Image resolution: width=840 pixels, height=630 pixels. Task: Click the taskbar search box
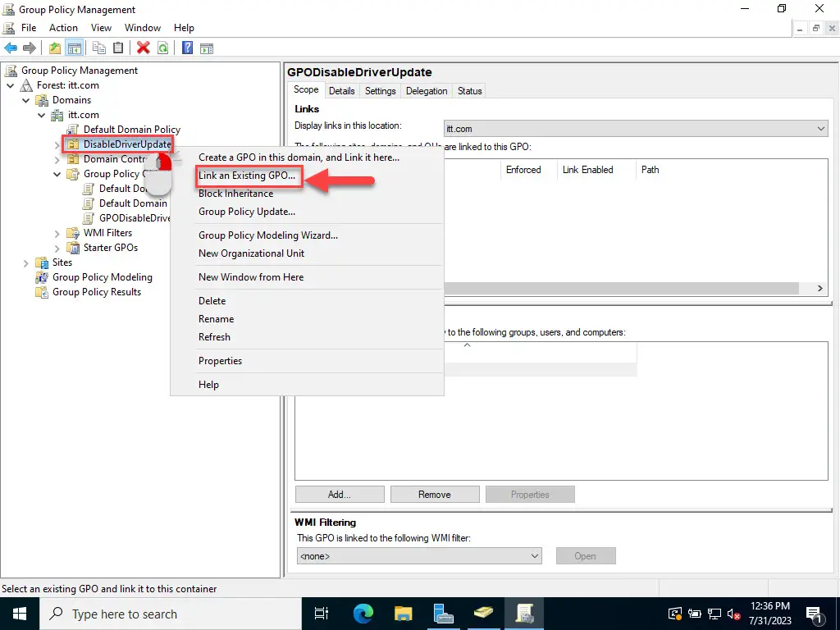click(171, 614)
